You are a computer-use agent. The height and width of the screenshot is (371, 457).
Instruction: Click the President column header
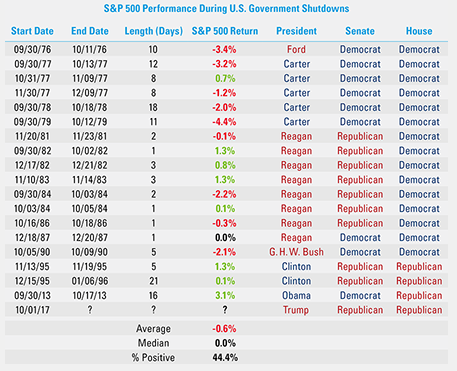[296, 31]
